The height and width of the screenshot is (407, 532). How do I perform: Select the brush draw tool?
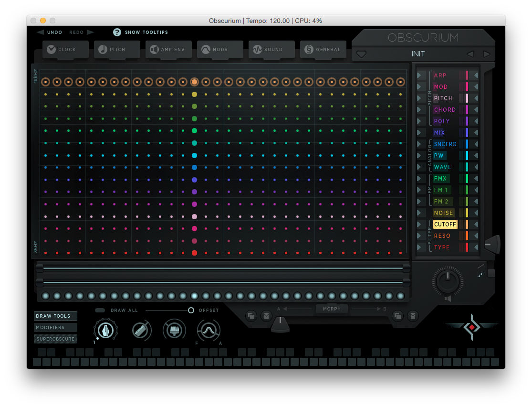pyautogui.click(x=175, y=330)
